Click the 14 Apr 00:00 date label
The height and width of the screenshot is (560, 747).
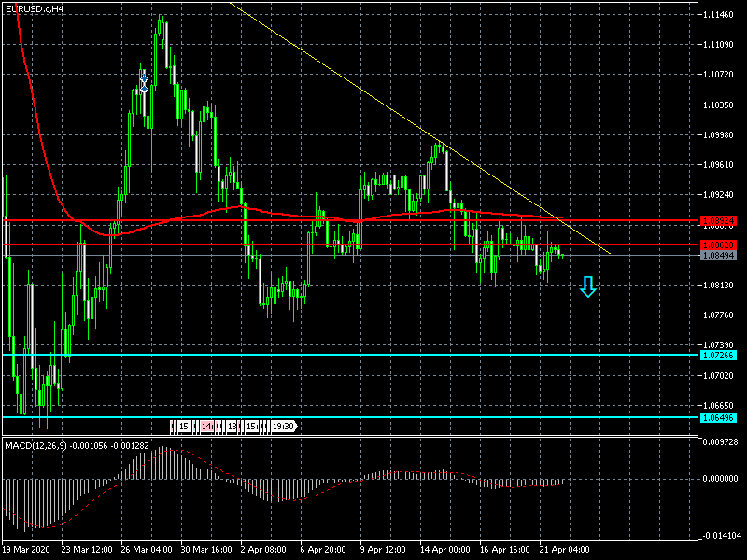(445, 550)
